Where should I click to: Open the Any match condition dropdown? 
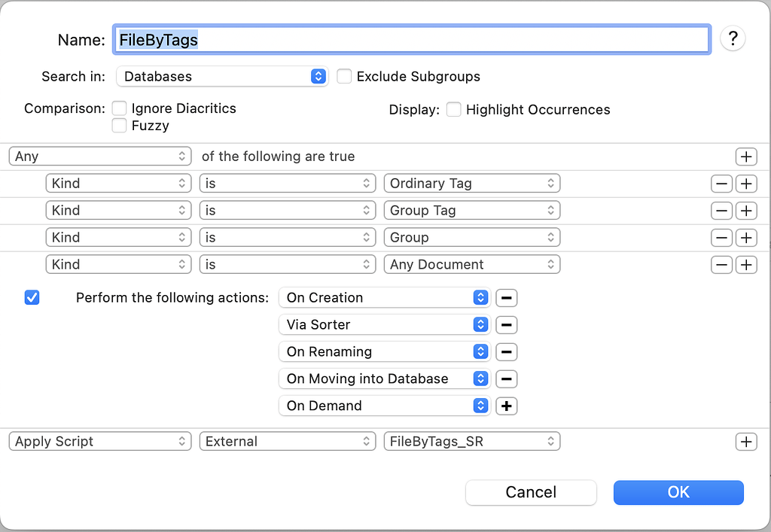coord(99,157)
